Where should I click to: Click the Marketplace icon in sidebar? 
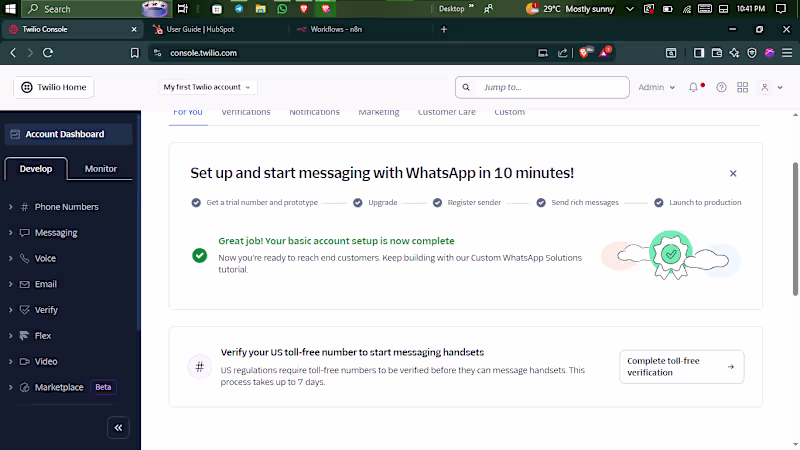point(24,387)
